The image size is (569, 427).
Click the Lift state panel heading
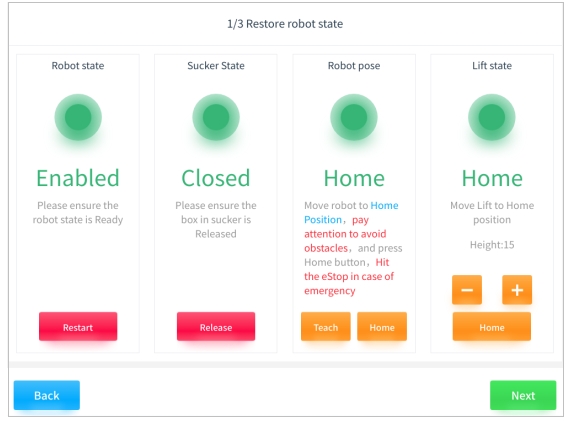[x=492, y=66]
